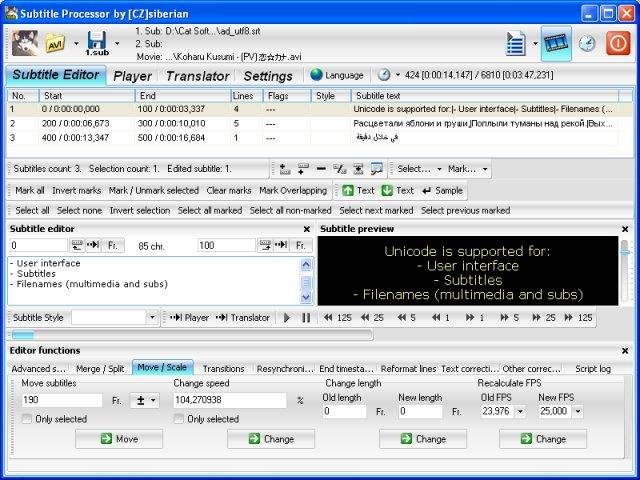The width and height of the screenshot is (640, 480).
Task: Click the start time jump-to-position icon
Action: pos(93,245)
